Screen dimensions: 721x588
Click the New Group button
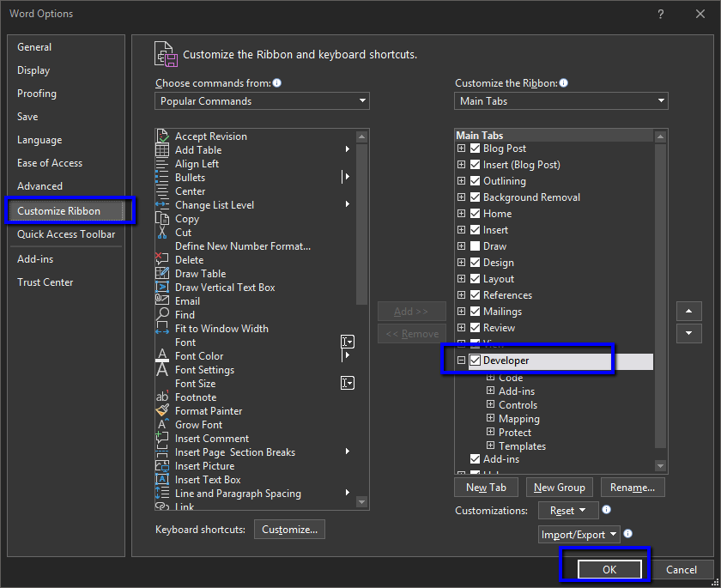point(559,488)
